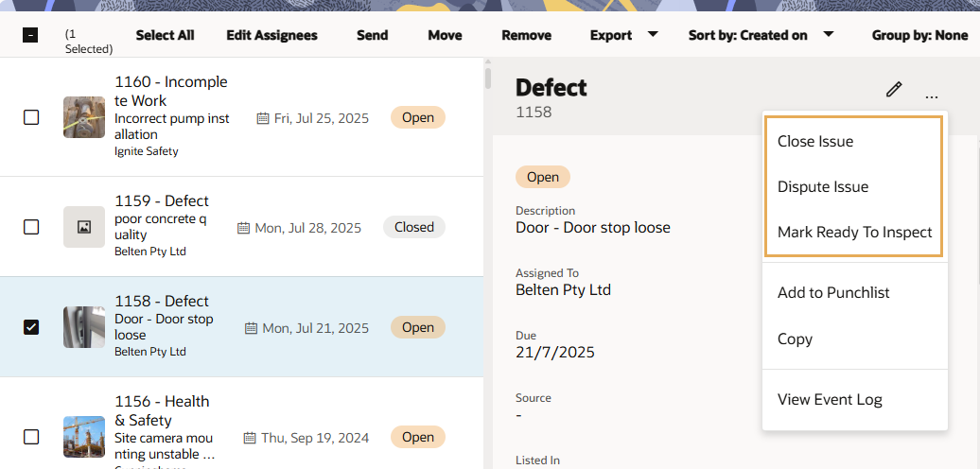Click calendar icon beside Mon, Jul 21, 2025
Viewport: 980px width, 469px height.
pyautogui.click(x=252, y=328)
